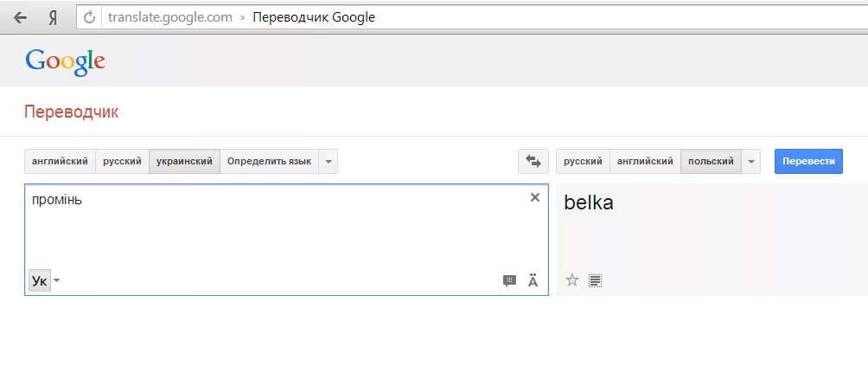Click the Yandex 'Я' home icon
Image resolution: width=868 pixels, height=366 pixels.
(x=53, y=17)
